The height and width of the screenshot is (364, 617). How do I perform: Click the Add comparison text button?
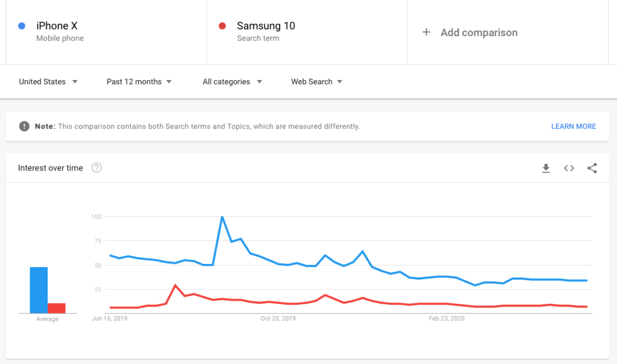click(x=479, y=33)
